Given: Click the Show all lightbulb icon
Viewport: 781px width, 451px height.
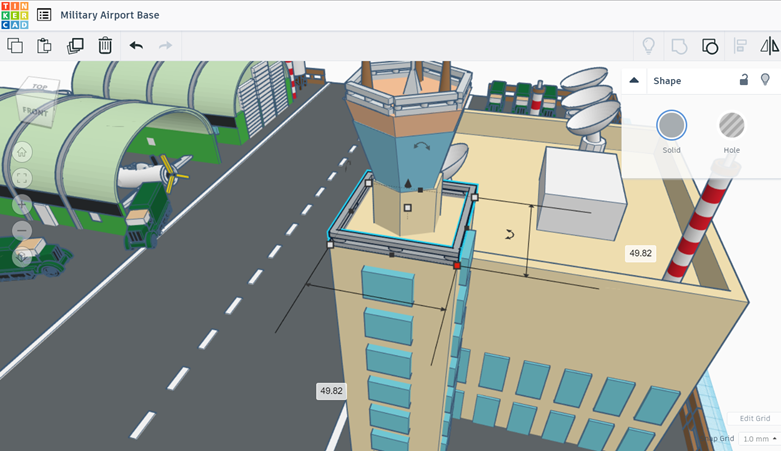Looking at the screenshot, I should coord(649,46).
